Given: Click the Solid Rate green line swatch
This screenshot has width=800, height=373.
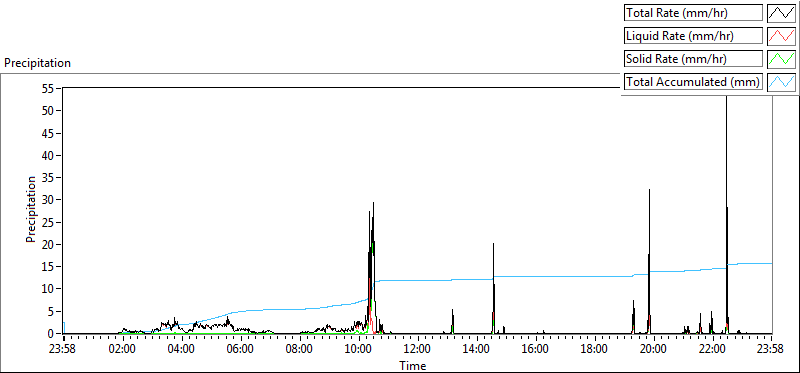Looking at the screenshot, I should [781, 59].
